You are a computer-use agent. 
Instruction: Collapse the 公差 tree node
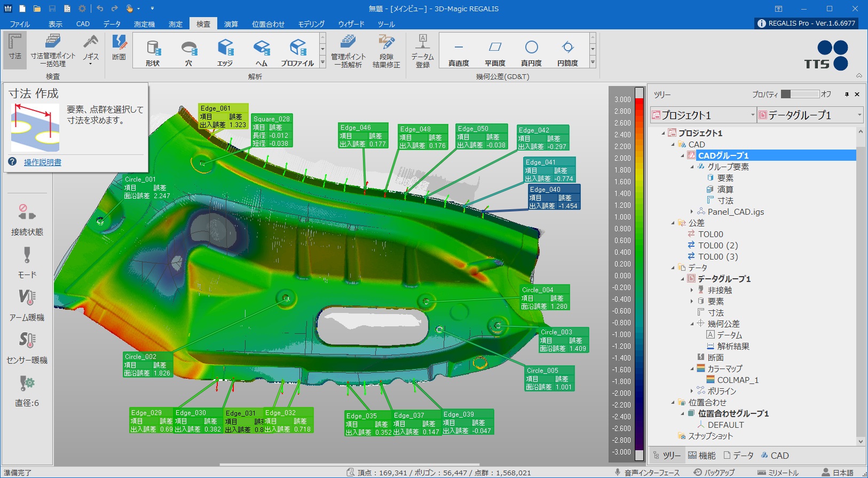click(673, 223)
